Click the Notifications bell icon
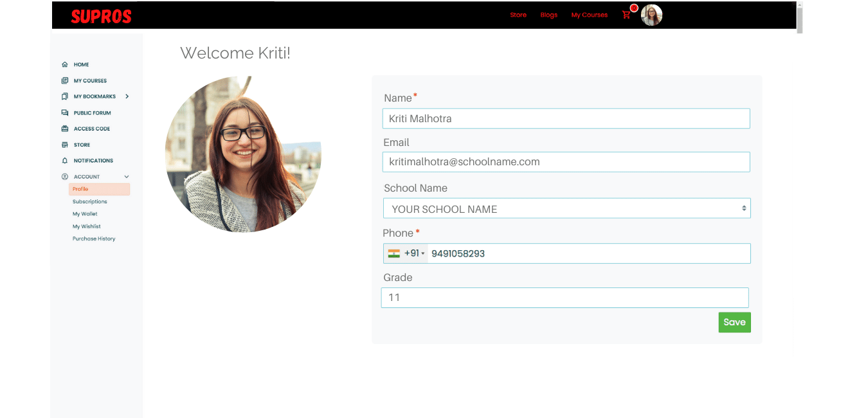Screen dimensions: 868x418 coord(64,161)
